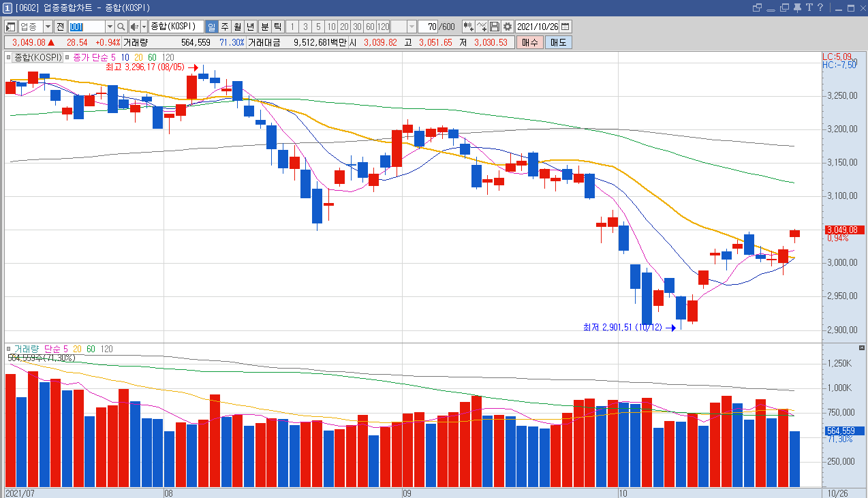Click the 120 price moving average legend number

(x=167, y=57)
